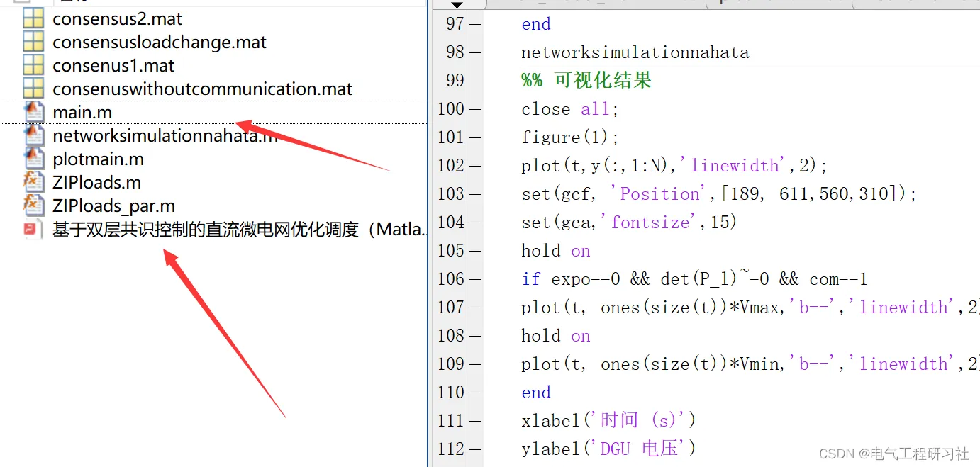Screen dimensions: 980x467
Task: Click the xlabel('时间 (s)') code line
Action: [x=608, y=421]
